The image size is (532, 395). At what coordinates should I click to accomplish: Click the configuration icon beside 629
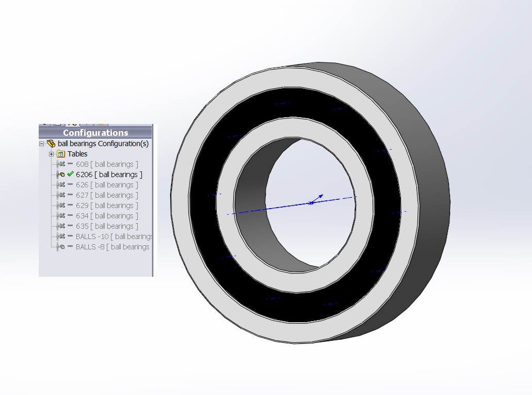pos(61,206)
